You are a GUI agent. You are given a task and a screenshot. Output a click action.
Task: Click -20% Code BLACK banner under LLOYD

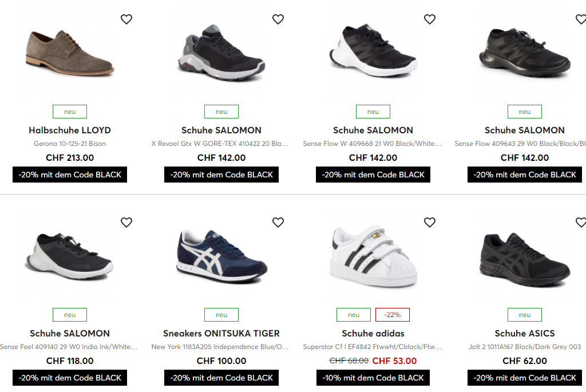(70, 175)
